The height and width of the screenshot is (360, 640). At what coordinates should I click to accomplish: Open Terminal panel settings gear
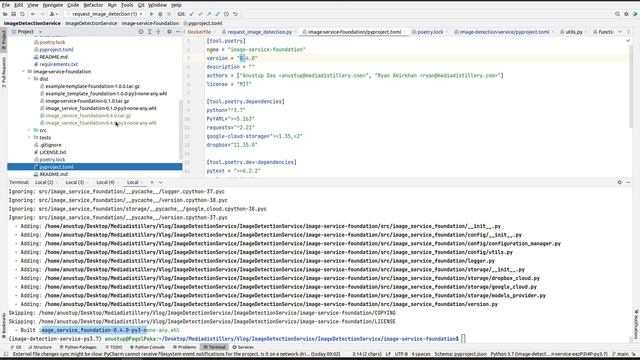(x=620, y=182)
